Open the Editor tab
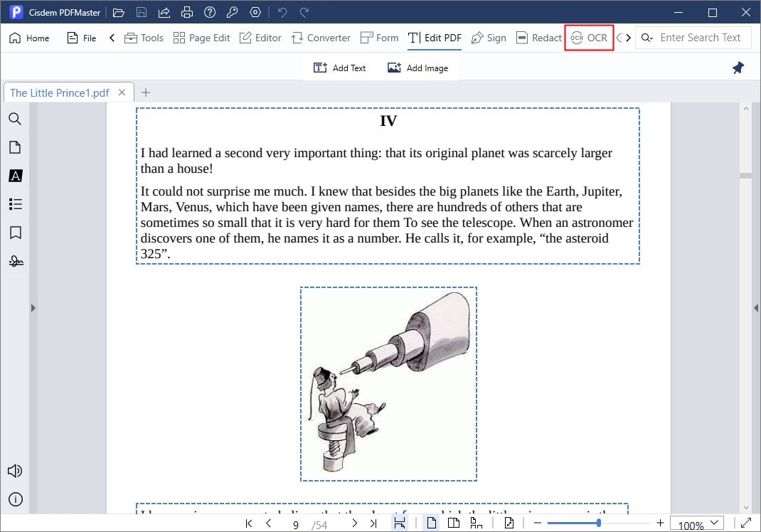761x532 pixels. (x=260, y=38)
